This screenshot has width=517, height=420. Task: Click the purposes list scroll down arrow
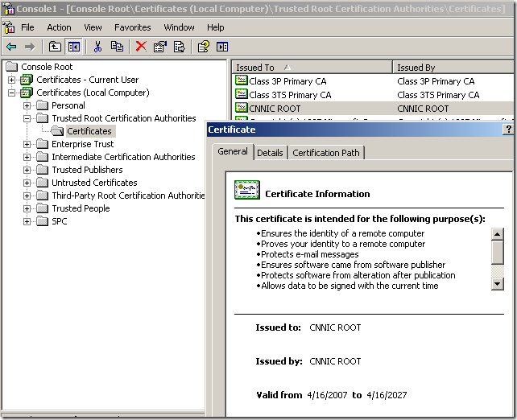pyautogui.click(x=497, y=284)
